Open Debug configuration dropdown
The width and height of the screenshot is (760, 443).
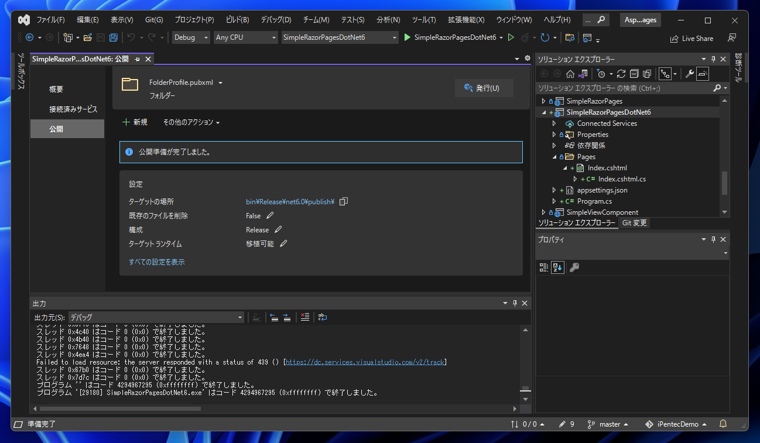pyautogui.click(x=191, y=37)
